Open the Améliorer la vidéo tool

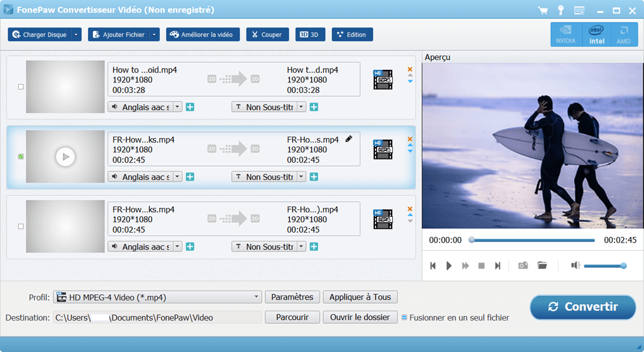coord(203,35)
